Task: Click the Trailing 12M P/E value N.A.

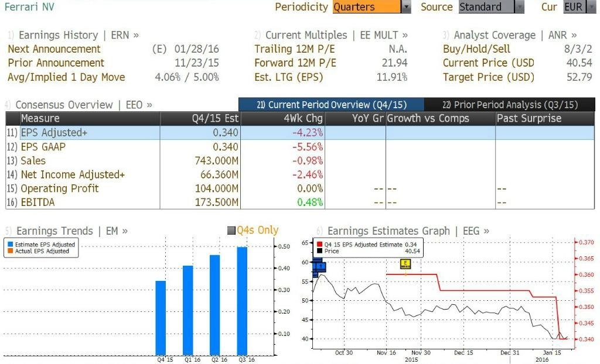Action: click(398, 49)
